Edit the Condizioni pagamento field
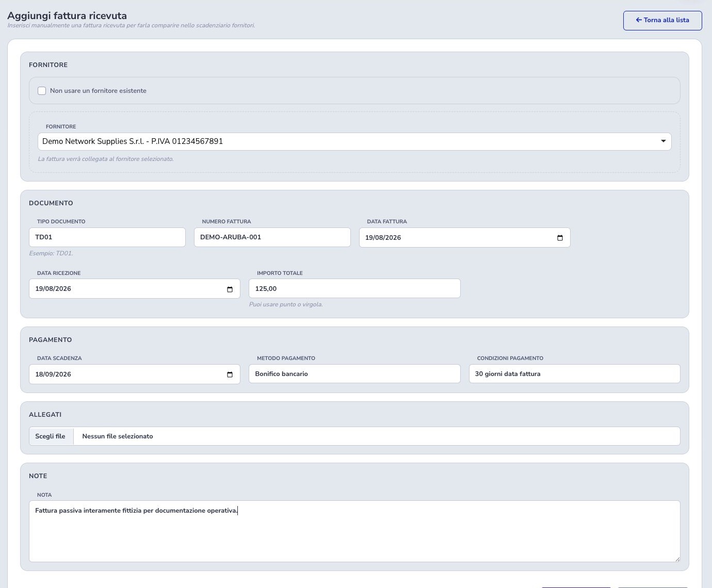This screenshot has width=712, height=588. click(575, 374)
